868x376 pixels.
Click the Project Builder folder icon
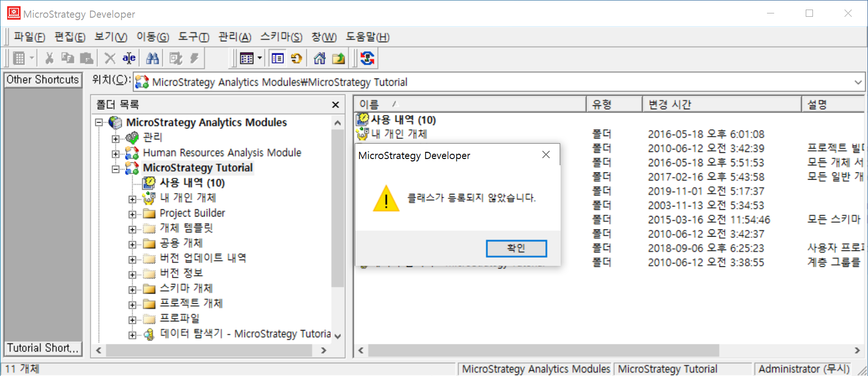pyautogui.click(x=149, y=213)
